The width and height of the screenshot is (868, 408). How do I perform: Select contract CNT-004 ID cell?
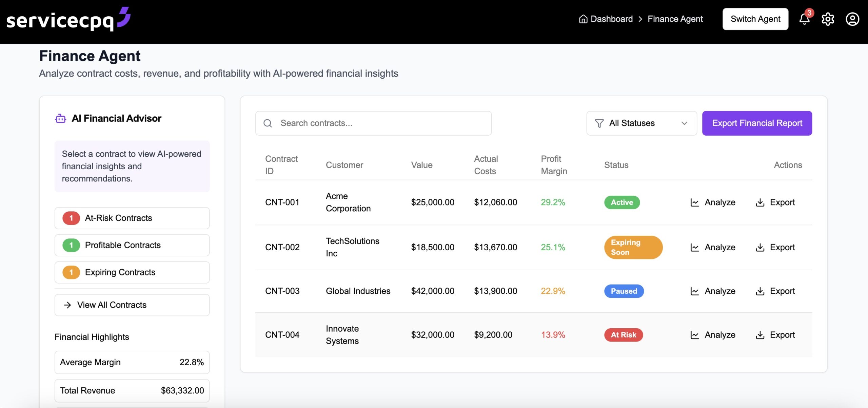[282, 335]
